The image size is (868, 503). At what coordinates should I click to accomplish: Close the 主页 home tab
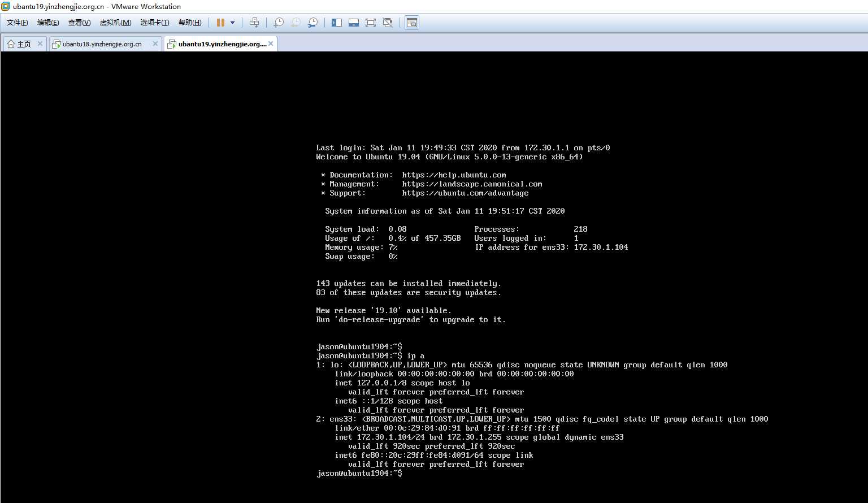click(40, 44)
